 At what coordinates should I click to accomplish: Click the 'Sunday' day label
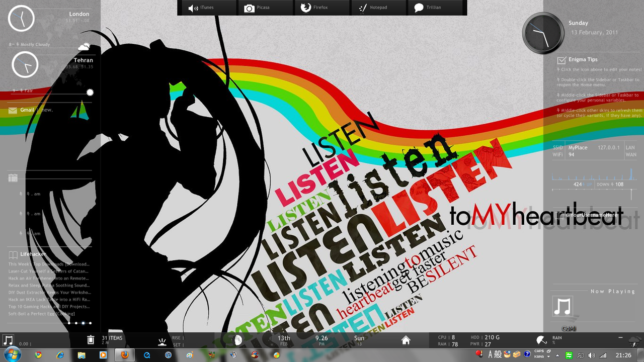tap(578, 23)
